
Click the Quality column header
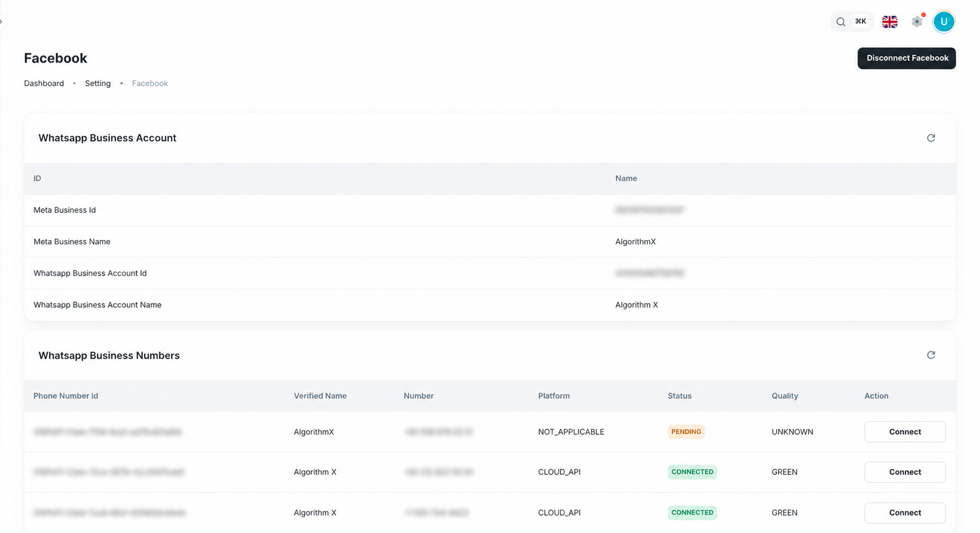point(785,396)
